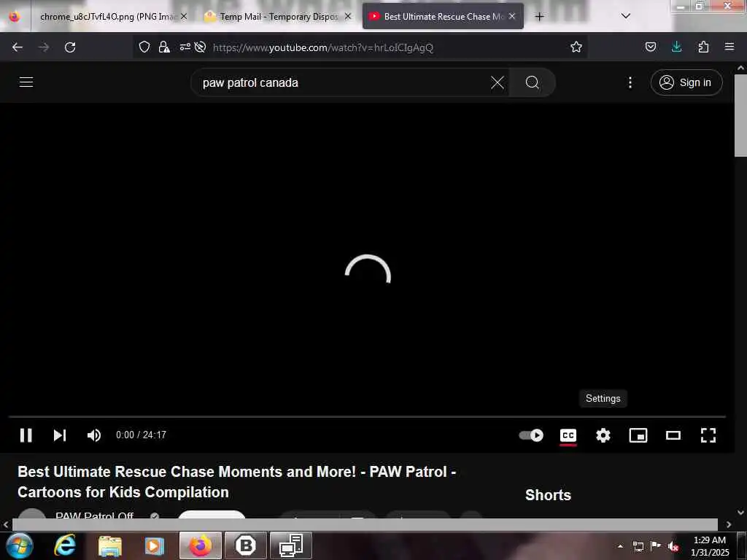
Task: Pause the video with the pause button
Action: tap(26, 435)
